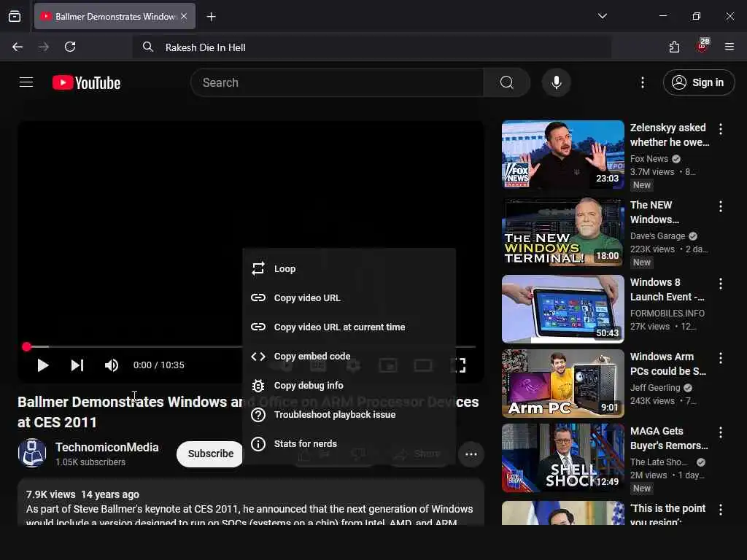Subscribe to TechnomiconMedia
This screenshot has width=747, height=560.
pyautogui.click(x=210, y=454)
